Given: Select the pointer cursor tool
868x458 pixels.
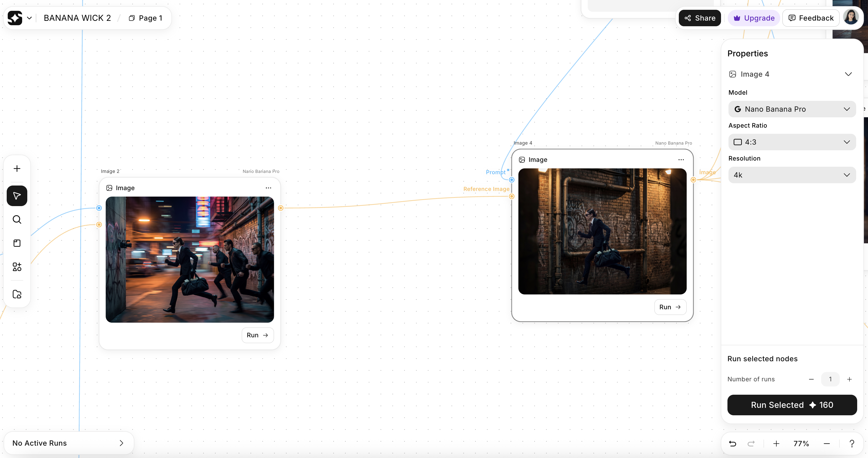Looking at the screenshot, I should [17, 196].
